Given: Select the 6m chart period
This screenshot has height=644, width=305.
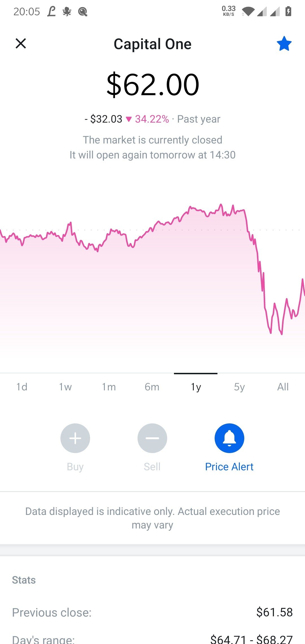Looking at the screenshot, I should tap(152, 387).
